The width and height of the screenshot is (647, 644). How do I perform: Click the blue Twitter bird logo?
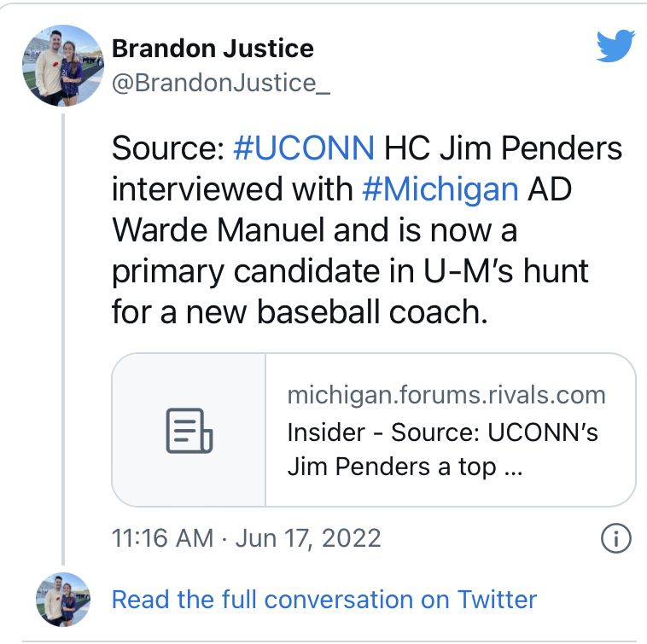click(615, 46)
